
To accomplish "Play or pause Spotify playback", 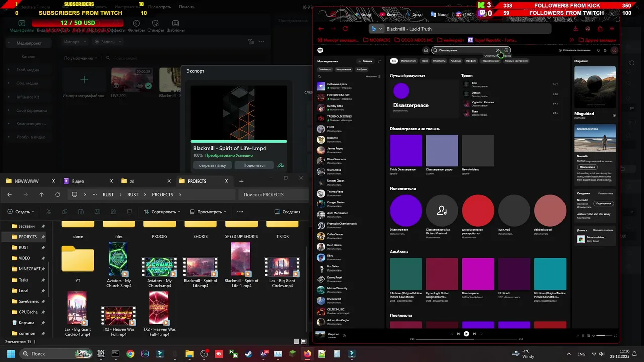I will (x=466, y=334).
